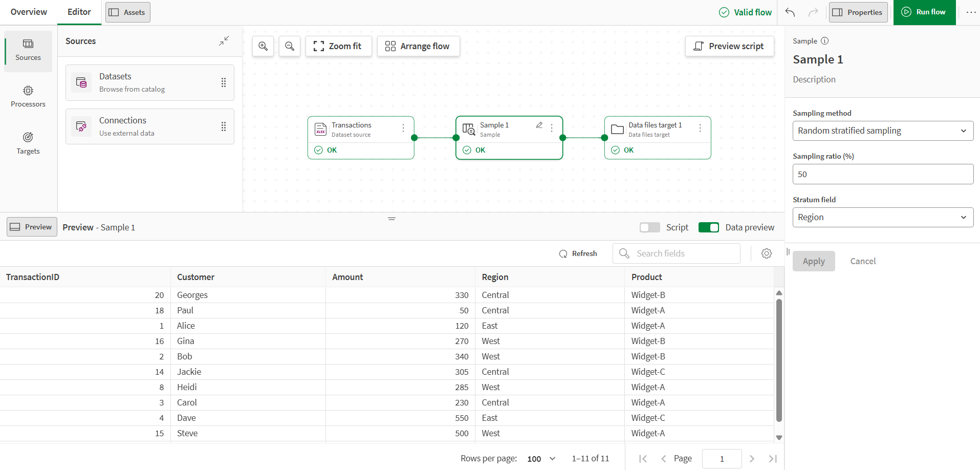Click the Arrange flow button
This screenshot has width=980, height=470.
click(x=418, y=46)
